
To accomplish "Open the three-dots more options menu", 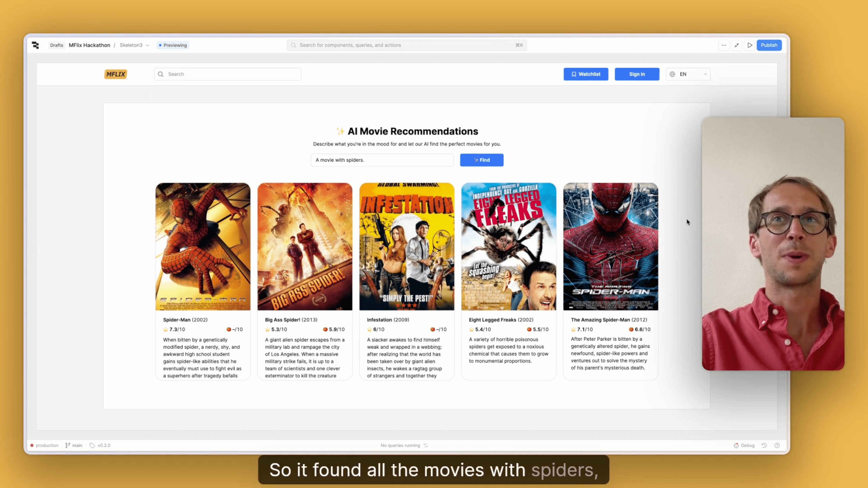I will point(723,45).
